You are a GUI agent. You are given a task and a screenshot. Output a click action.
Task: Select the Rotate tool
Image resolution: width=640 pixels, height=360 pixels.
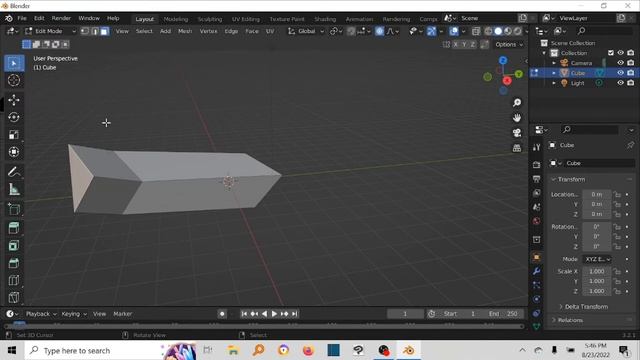[14, 118]
